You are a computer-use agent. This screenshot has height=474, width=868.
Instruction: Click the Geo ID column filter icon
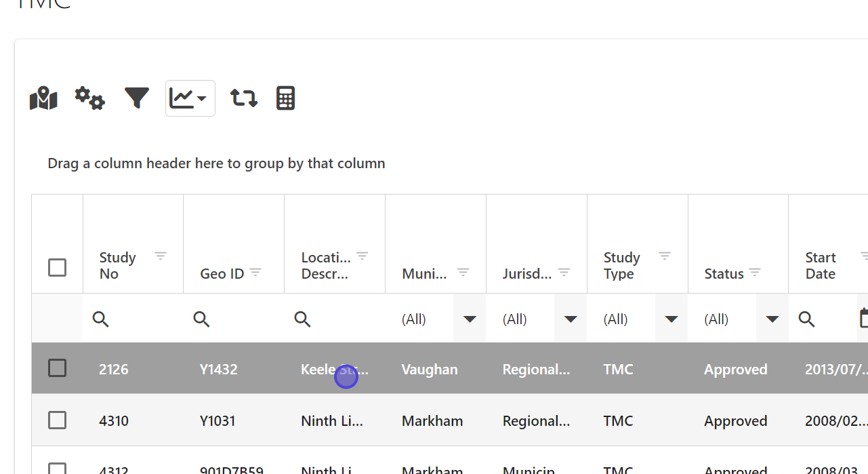click(x=255, y=272)
